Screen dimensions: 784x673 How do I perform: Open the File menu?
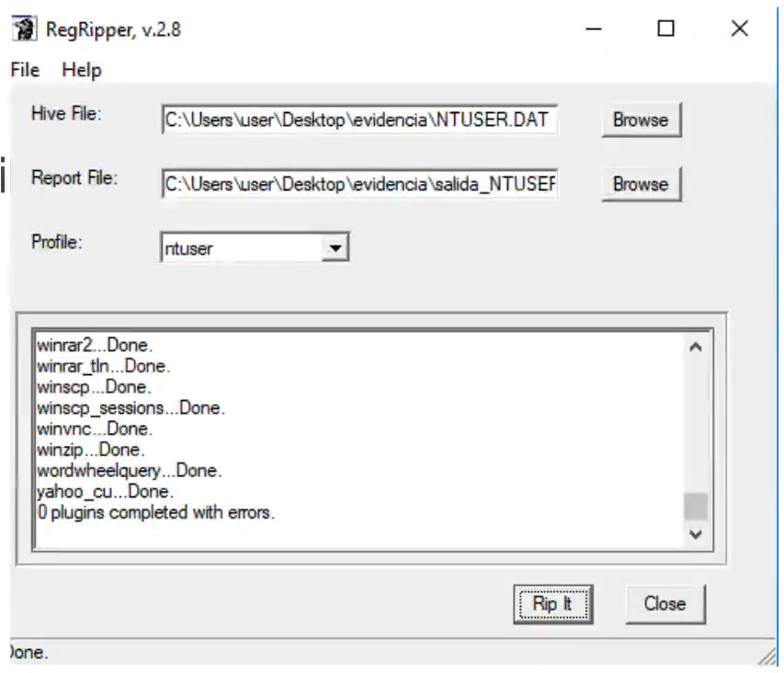(25, 70)
